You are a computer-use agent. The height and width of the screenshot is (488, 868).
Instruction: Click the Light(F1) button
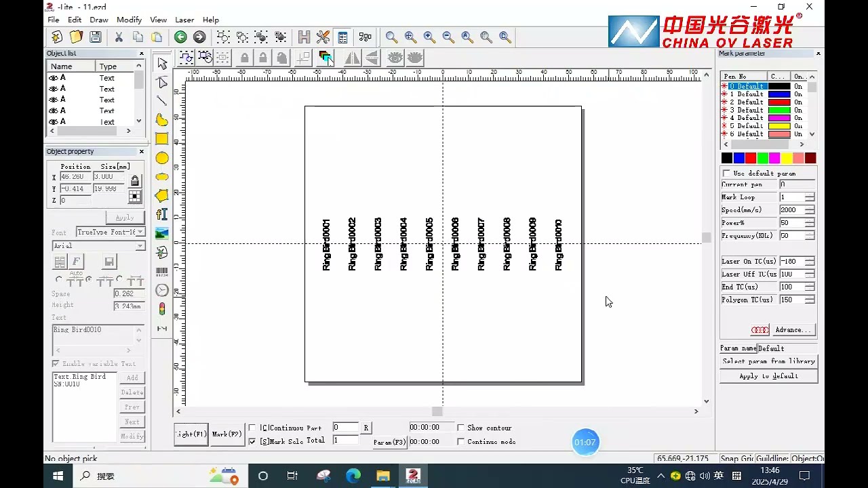191,434
